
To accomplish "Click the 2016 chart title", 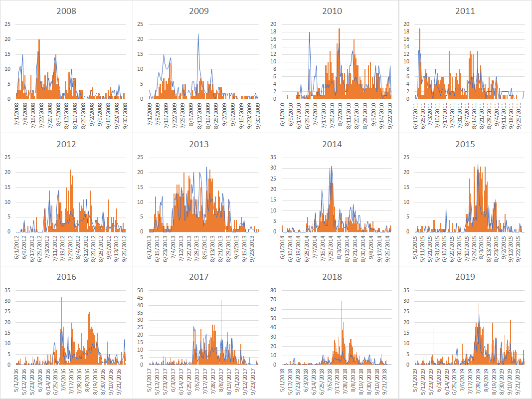I will [66, 277].
